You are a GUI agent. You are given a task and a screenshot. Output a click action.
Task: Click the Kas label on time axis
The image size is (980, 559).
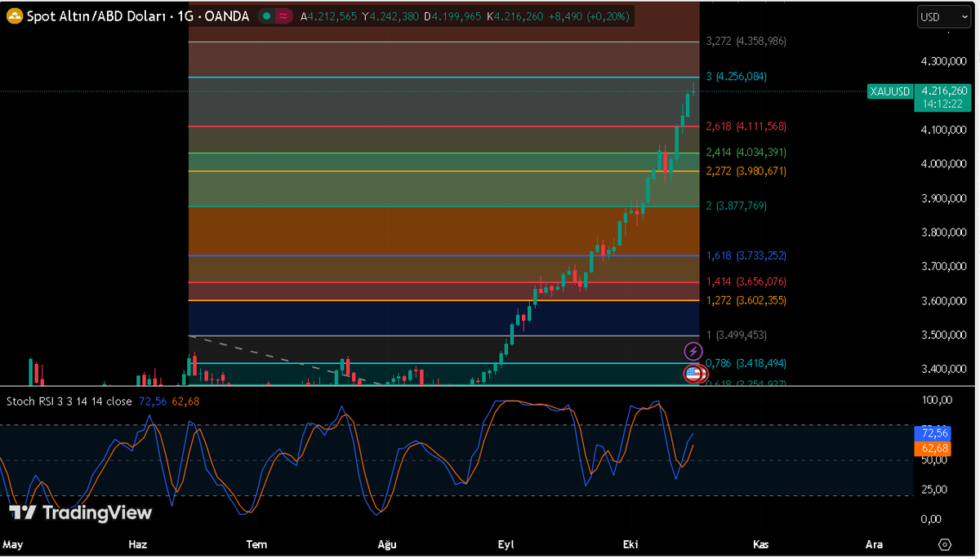pyautogui.click(x=760, y=543)
